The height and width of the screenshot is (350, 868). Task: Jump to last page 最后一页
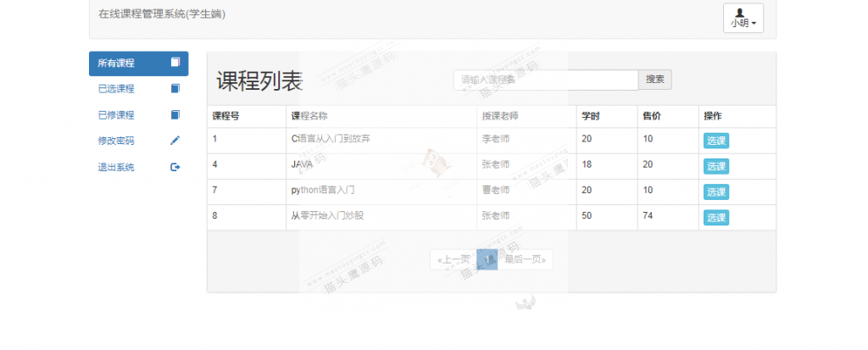(526, 259)
